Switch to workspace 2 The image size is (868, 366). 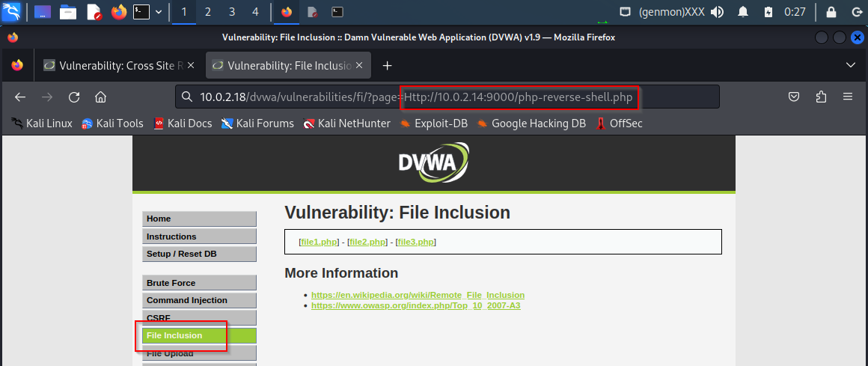(207, 12)
